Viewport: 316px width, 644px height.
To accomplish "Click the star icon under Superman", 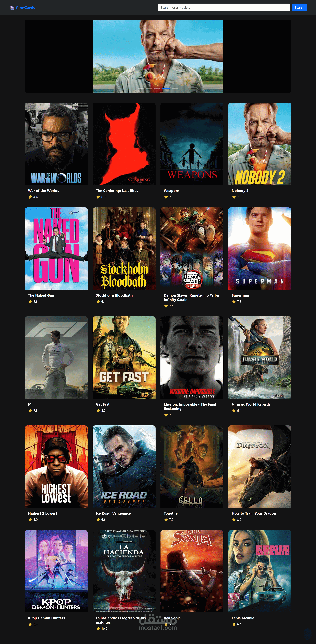I will [x=234, y=302].
